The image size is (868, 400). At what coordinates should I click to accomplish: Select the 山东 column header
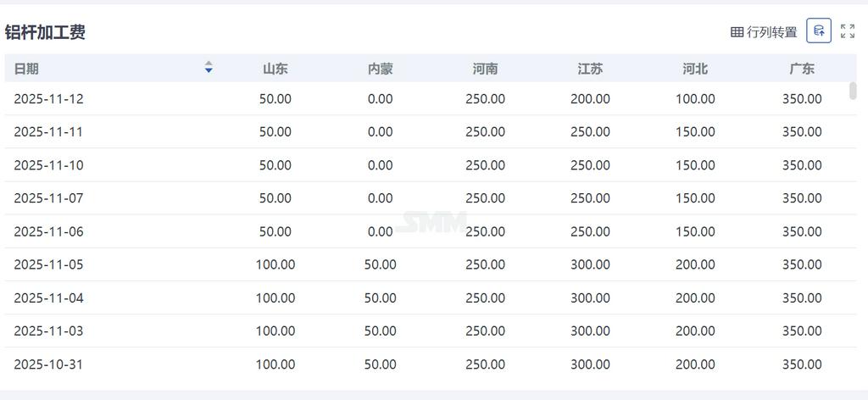(275, 69)
